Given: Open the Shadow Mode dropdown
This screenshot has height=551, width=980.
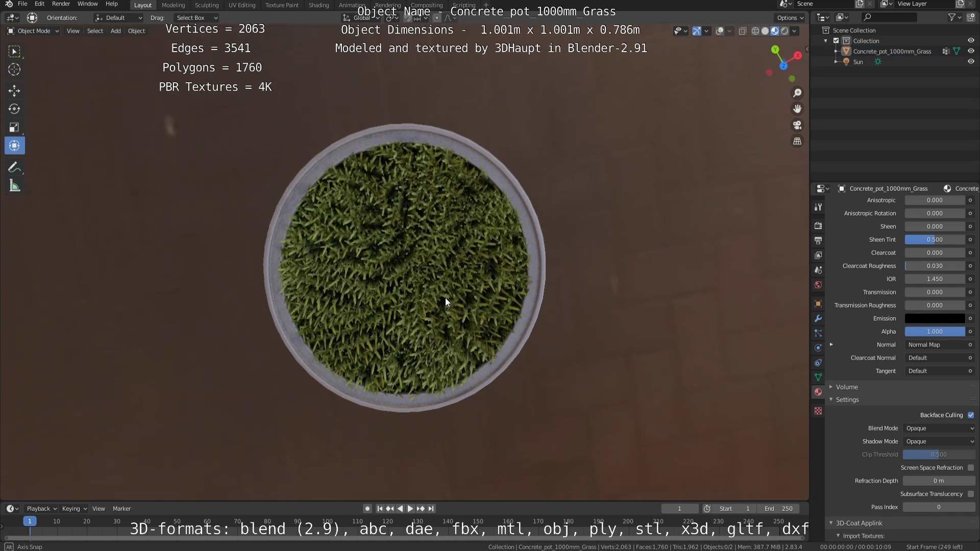Looking at the screenshot, I should click(939, 442).
